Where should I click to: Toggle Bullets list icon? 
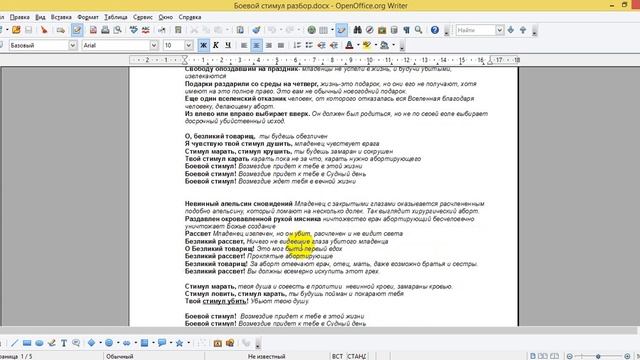[x=309, y=45]
